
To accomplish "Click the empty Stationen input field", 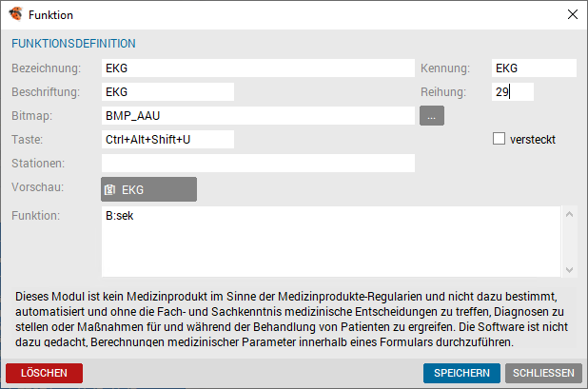I will pyautogui.click(x=258, y=163).
